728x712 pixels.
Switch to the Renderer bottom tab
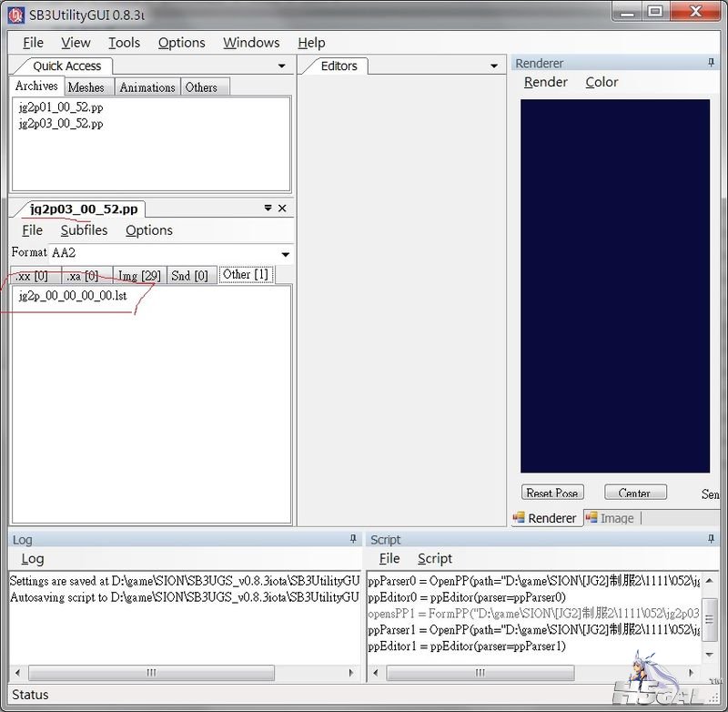pyautogui.click(x=545, y=518)
